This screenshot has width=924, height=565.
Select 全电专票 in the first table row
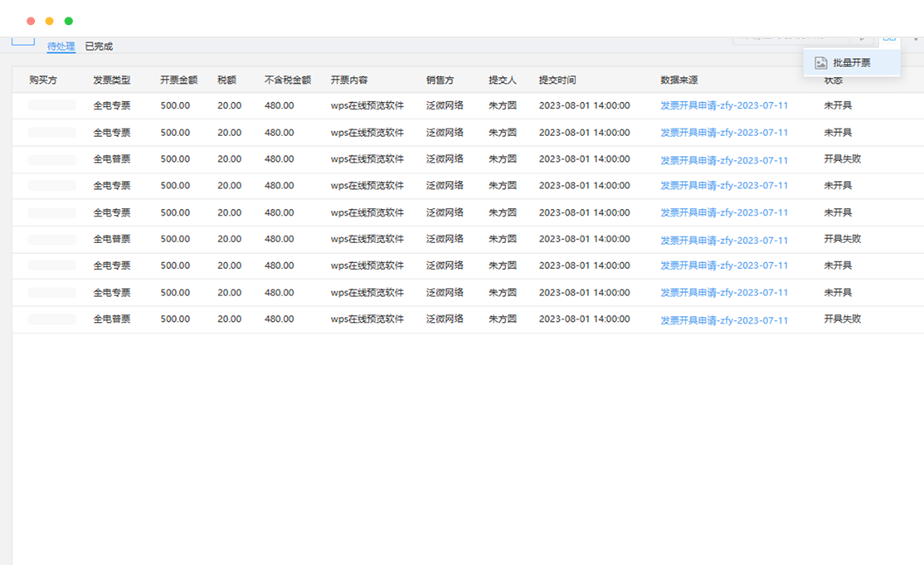click(x=111, y=105)
